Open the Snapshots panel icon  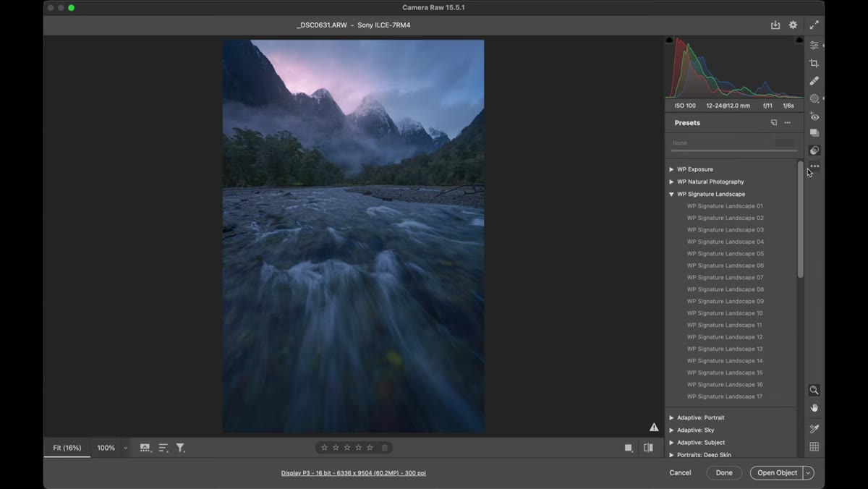tap(814, 133)
